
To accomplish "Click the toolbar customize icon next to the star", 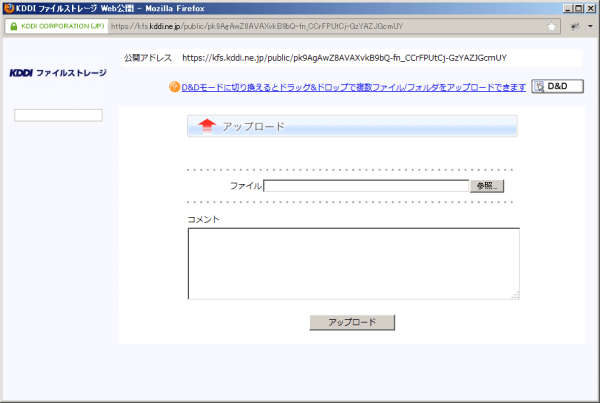I will 575,26.
